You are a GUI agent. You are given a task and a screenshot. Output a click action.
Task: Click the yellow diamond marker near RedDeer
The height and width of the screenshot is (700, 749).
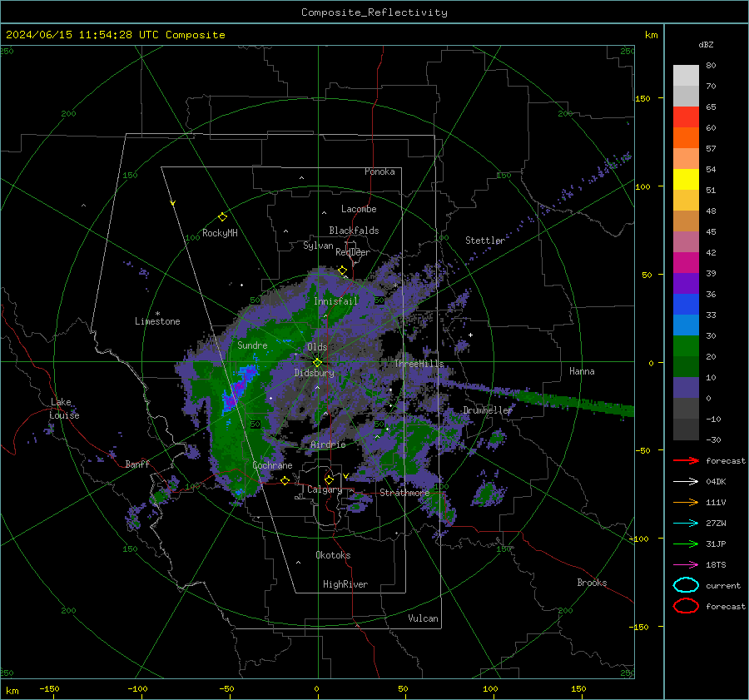[x=343, y=271]
